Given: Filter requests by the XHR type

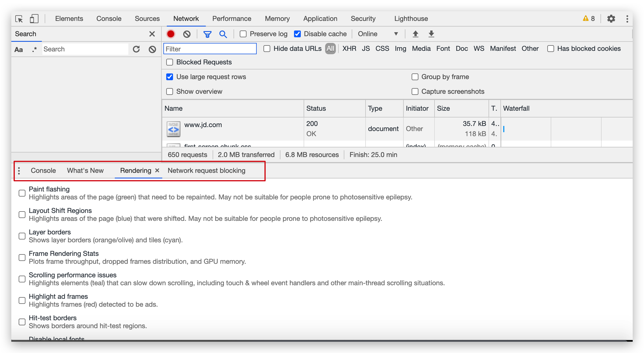Looking at the screenshot, I should (x=349, y=49).
